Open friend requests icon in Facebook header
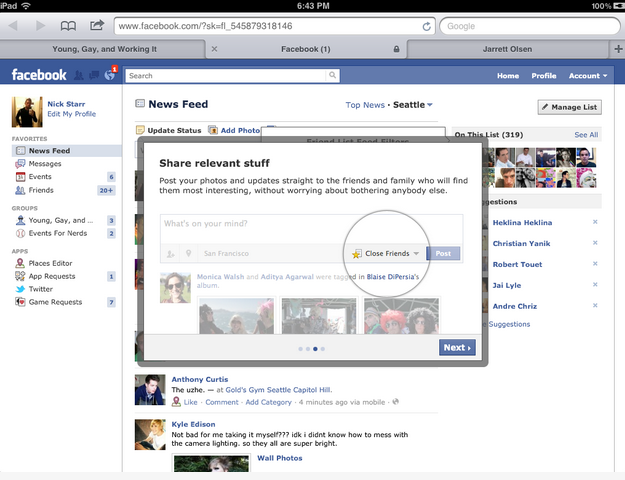The image size is (625, 480). click(x=79, y=75)
